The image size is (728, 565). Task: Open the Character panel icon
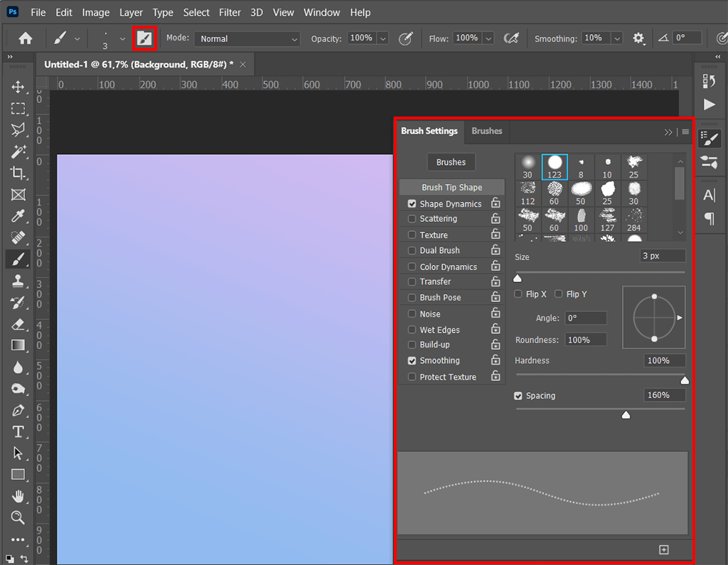710,194
